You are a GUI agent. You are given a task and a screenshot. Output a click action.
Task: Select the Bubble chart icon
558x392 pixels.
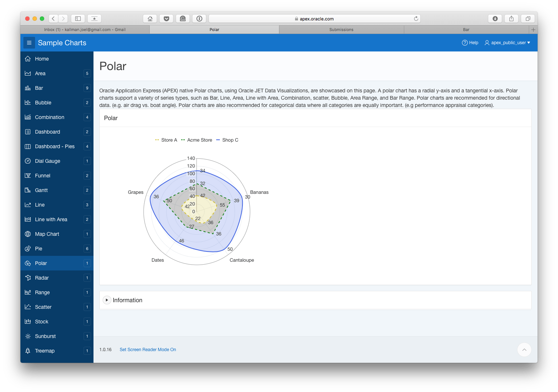coord(28,103)
